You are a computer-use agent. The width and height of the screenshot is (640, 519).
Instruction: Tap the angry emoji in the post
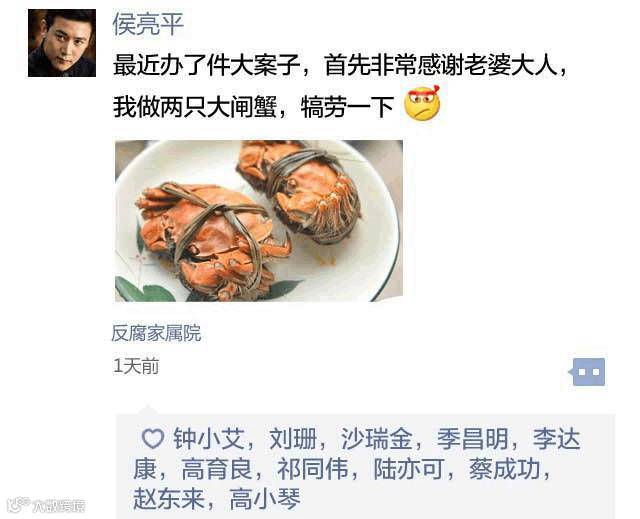[x=422, y=103]
